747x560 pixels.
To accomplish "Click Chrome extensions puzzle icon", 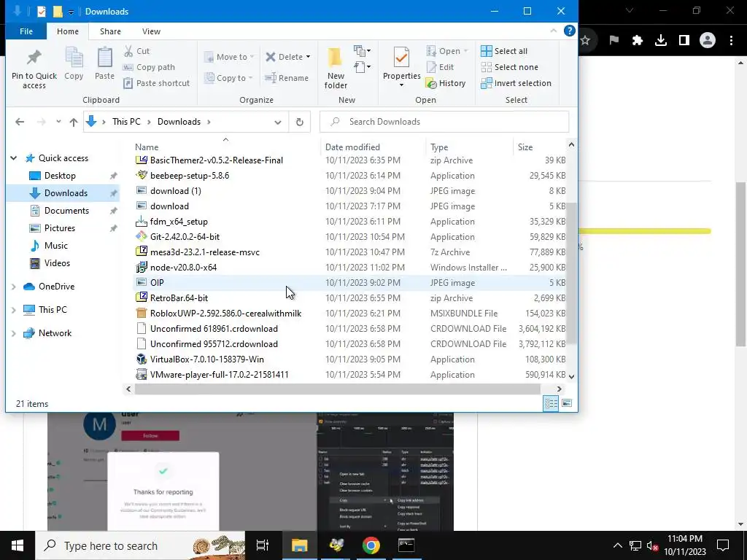I will tap(638, 41).
